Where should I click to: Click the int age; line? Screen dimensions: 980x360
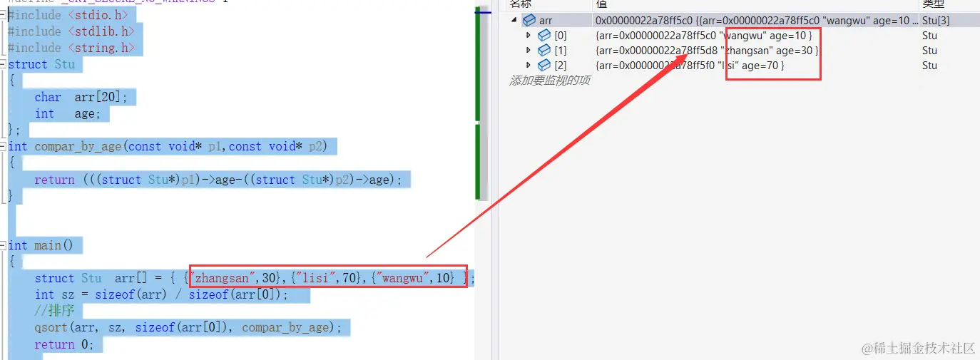point(68,113)
